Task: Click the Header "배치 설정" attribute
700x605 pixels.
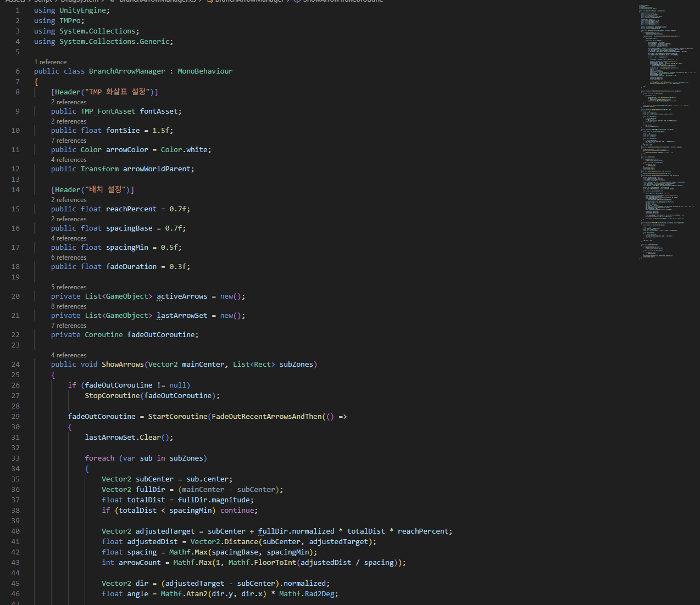Action: [92, 190]
